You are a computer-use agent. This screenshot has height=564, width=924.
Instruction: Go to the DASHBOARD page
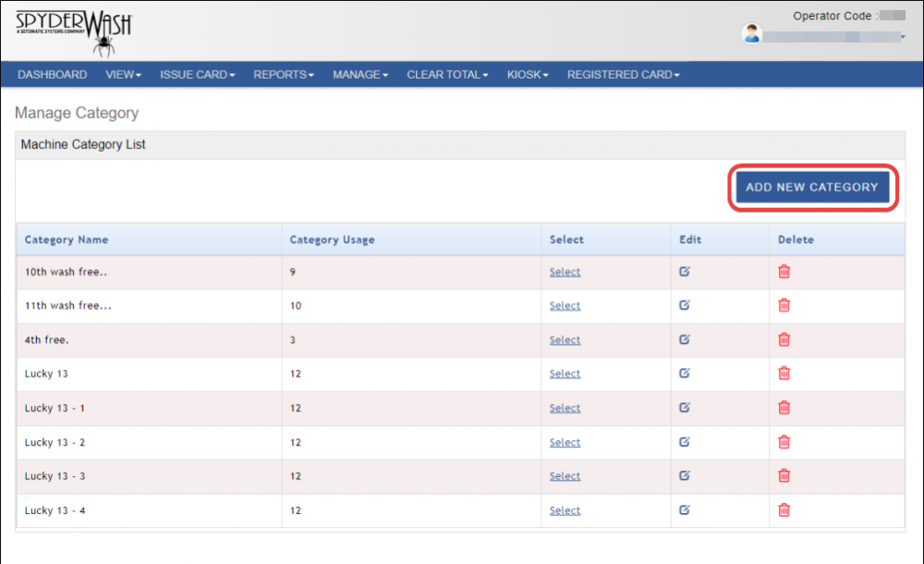pos(52,74)
